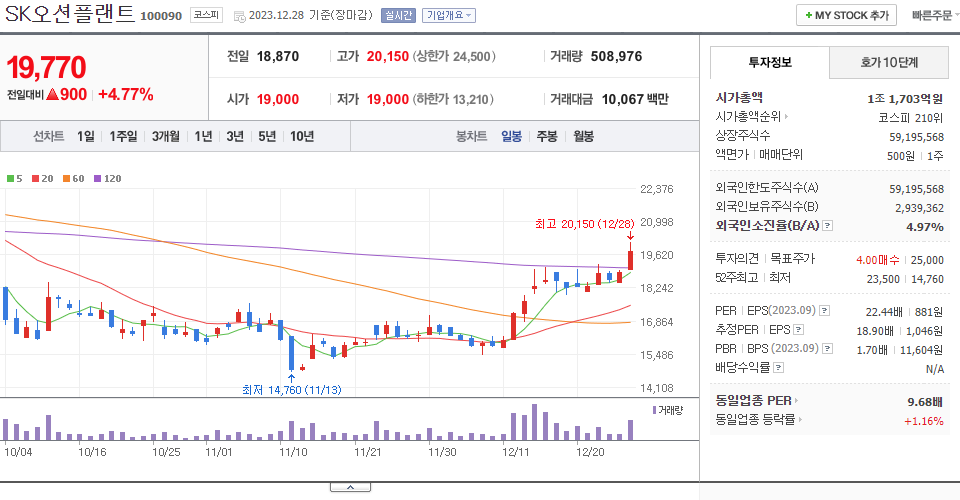This screenshot has height=500, width=960.
Task: Click the SK오션플랜트 stock title
Action: [x=70, y=13]
